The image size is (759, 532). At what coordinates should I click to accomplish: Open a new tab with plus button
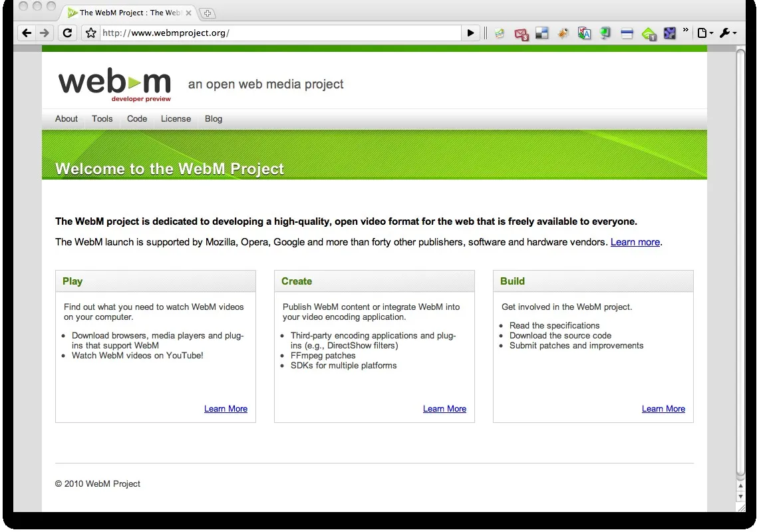click(207, 13)
